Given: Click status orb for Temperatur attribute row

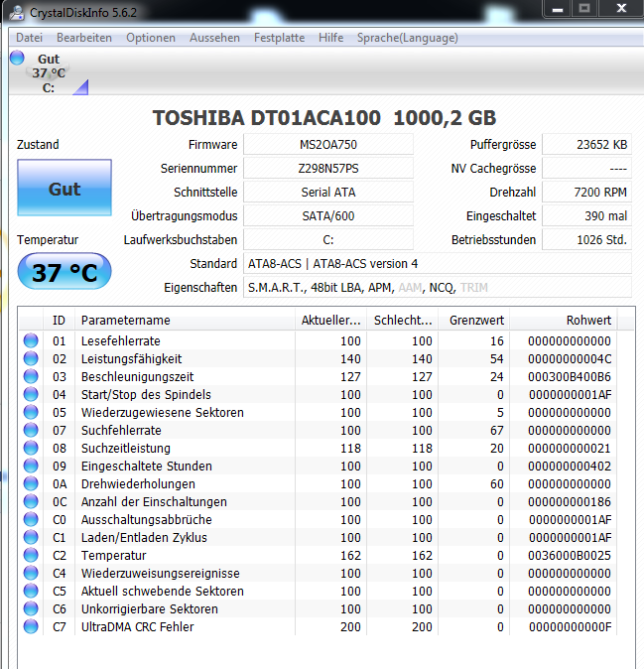Looking at the screenshot, I should [31, 555].
